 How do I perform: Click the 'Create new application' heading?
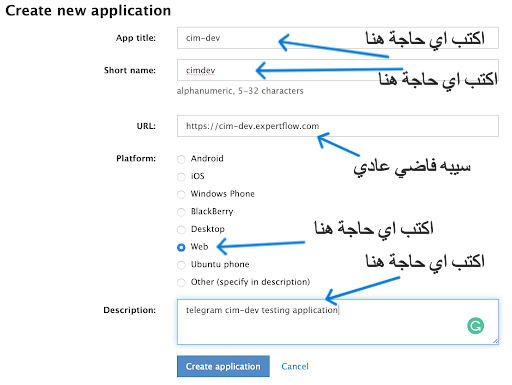[x=88, y=11]
